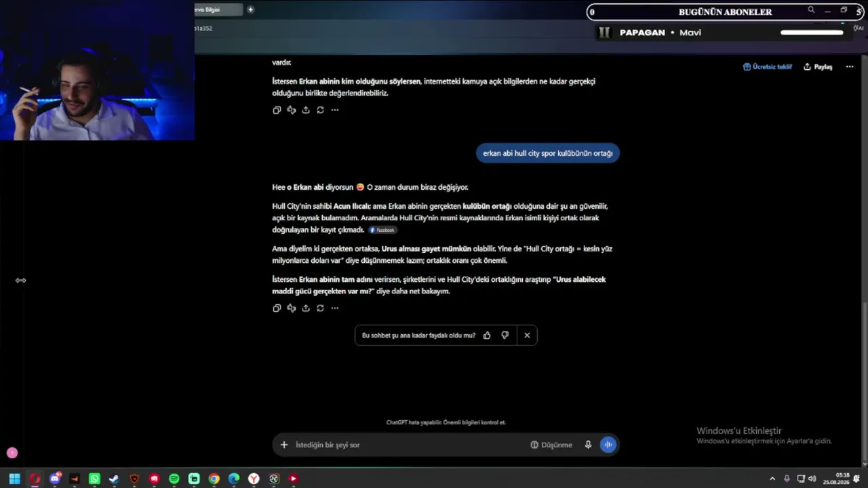Click the webcam overlay of the streamer

click(97, 70)
